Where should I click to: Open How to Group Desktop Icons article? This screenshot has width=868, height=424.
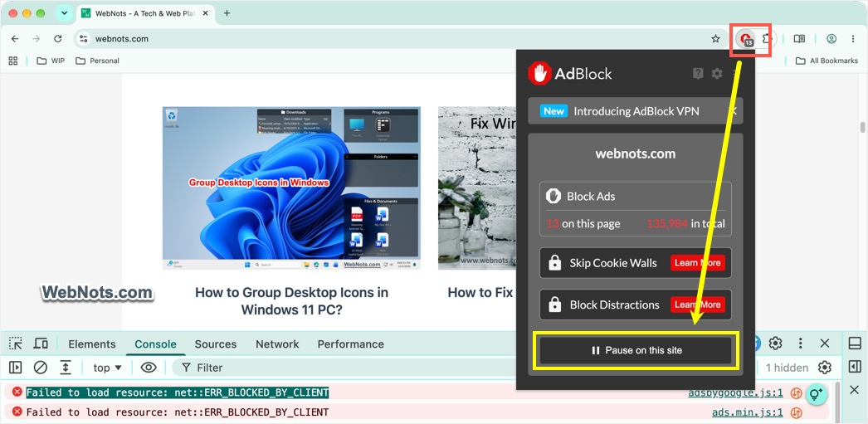[292, 301]
